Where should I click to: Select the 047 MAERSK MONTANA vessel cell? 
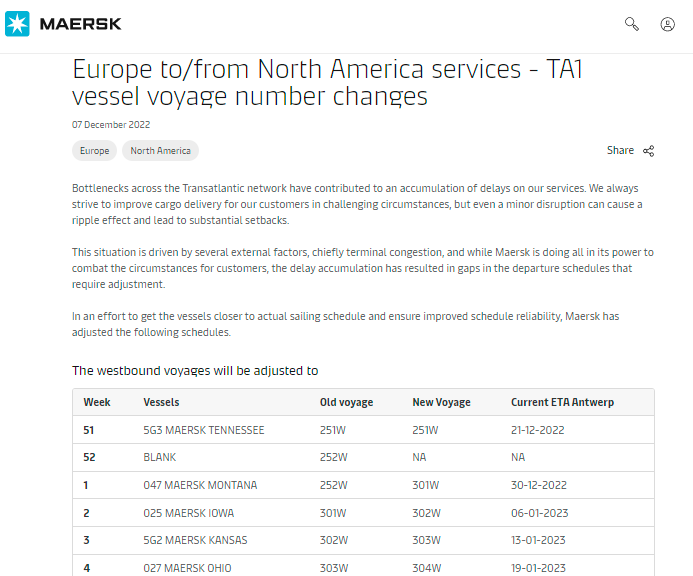[200, 485]
